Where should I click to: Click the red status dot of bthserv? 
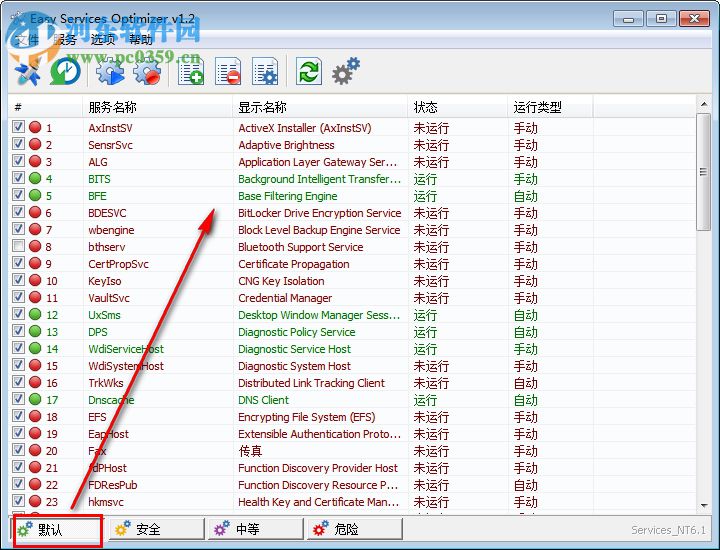(x=35, y=246)
